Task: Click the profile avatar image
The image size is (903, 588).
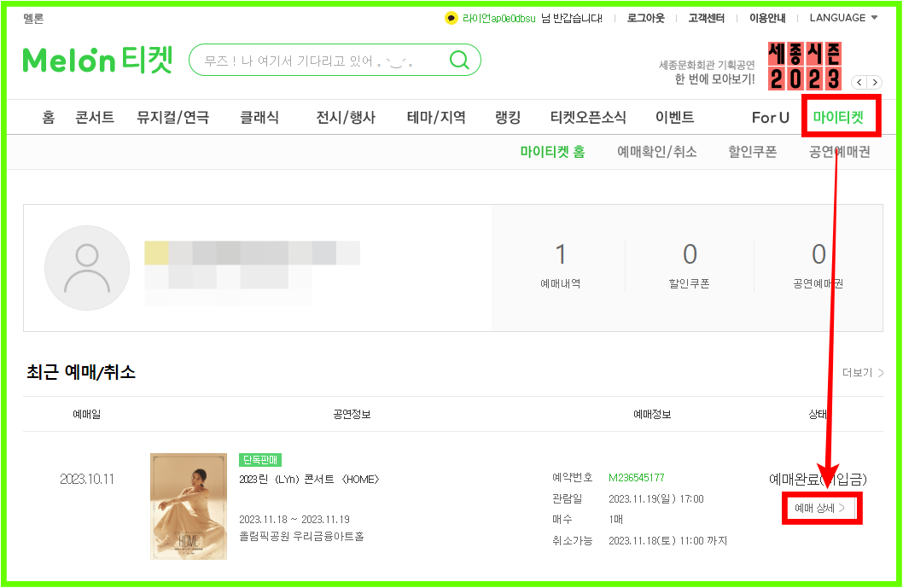Action: click(x=87, y=268)
